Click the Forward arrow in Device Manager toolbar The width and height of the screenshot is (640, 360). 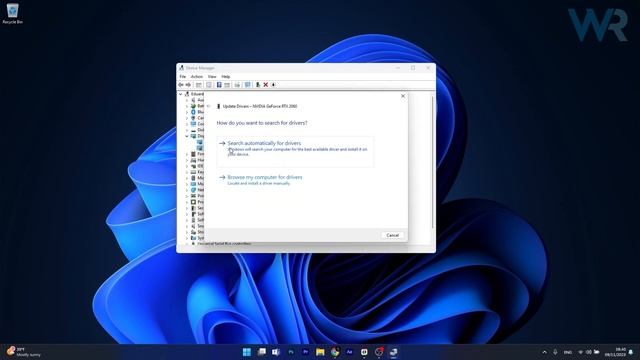(x=188, y=85)
